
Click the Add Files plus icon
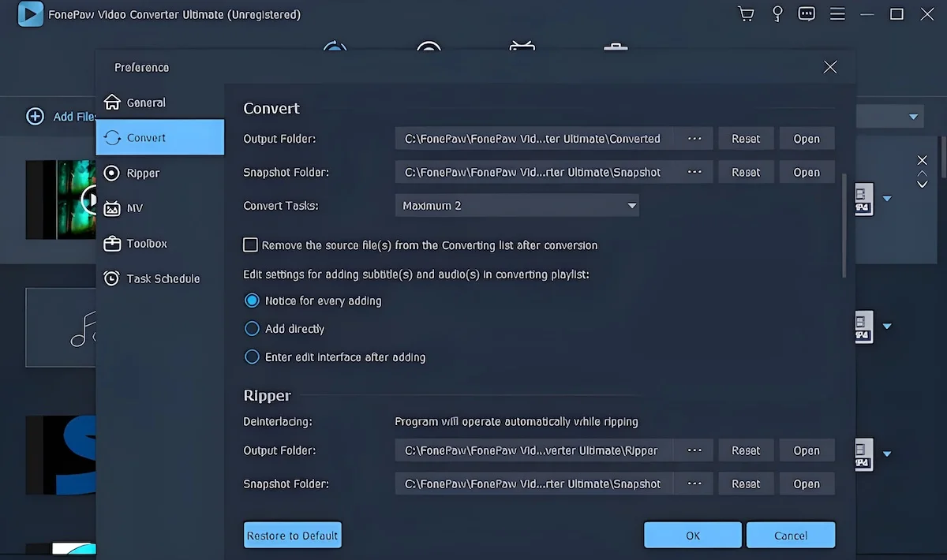36,117
